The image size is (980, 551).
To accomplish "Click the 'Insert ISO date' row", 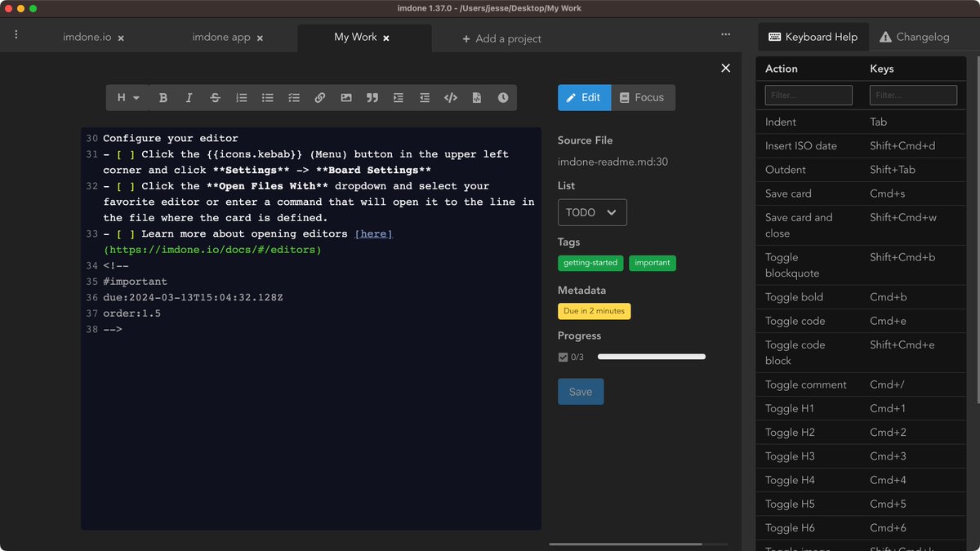I will click(x=861, y=146).
